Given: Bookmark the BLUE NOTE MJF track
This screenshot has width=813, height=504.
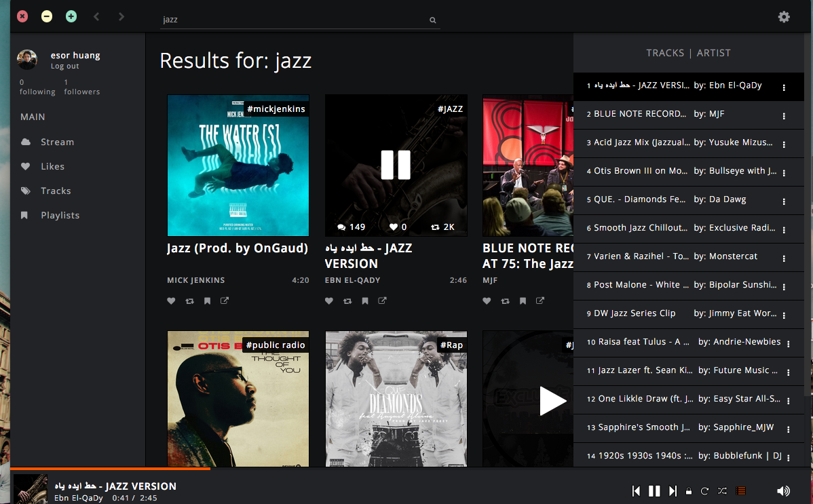Looking at the screenshot, I should (x=523, y=301).
